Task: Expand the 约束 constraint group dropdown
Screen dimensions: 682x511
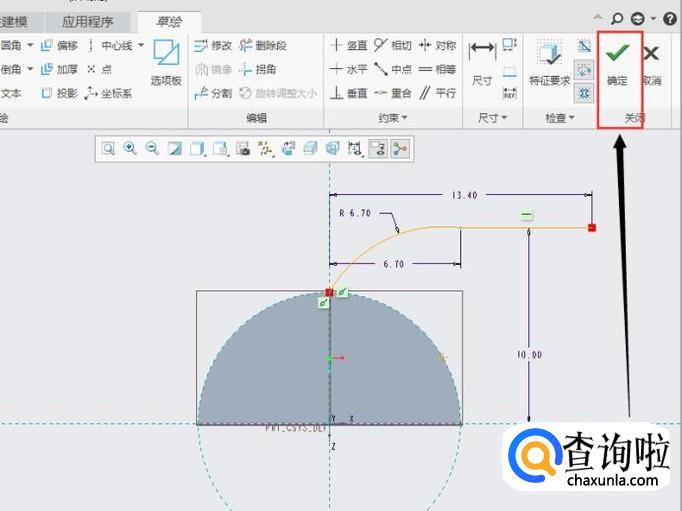Action: (393, 118)
